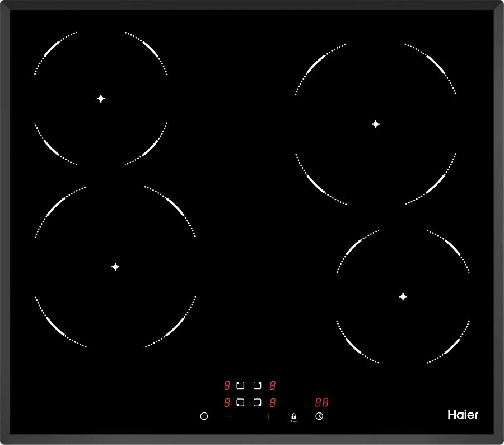
Task: Tap the minus button to lower heat
Action: click(x=230, y=416)
